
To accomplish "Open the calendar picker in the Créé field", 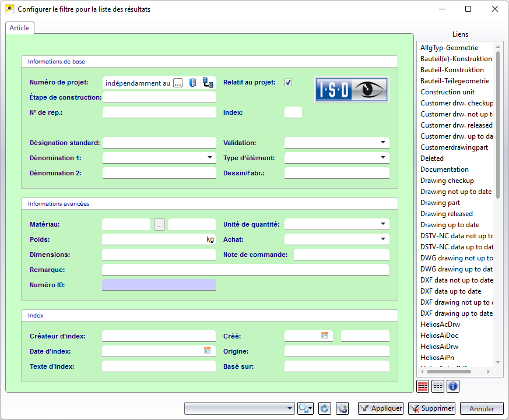I will pos(325,336).
